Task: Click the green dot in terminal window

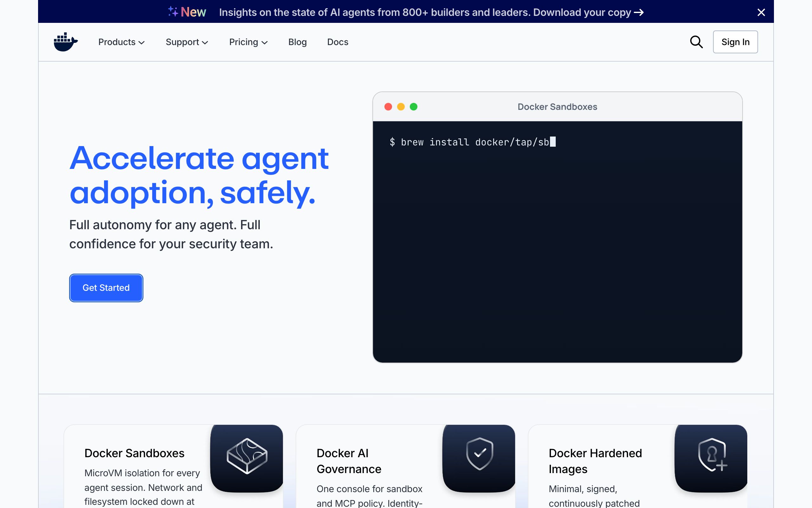Action: click(414, 107)
